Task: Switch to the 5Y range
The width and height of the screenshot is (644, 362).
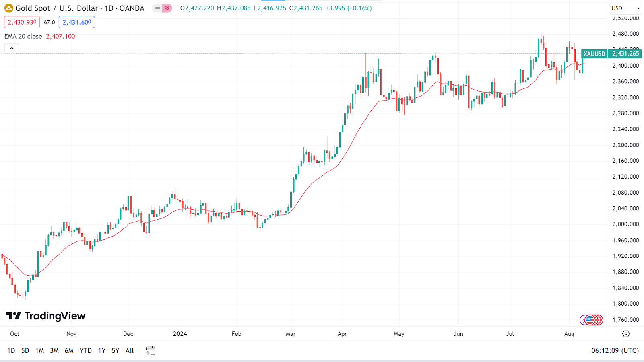Action: (x=116, y=350)
